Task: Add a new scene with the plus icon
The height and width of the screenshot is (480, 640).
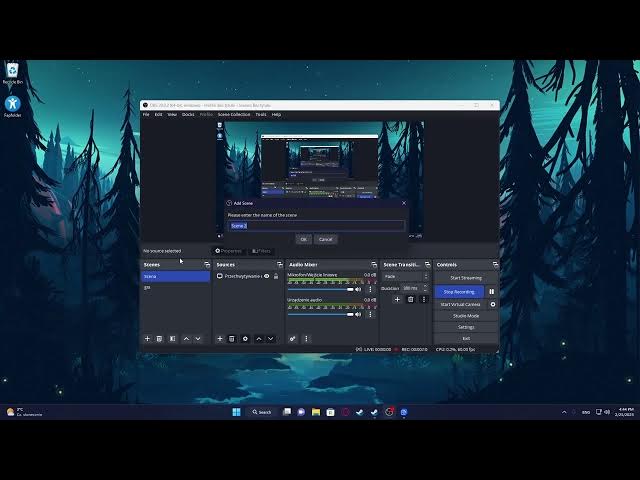Action: 147,339
